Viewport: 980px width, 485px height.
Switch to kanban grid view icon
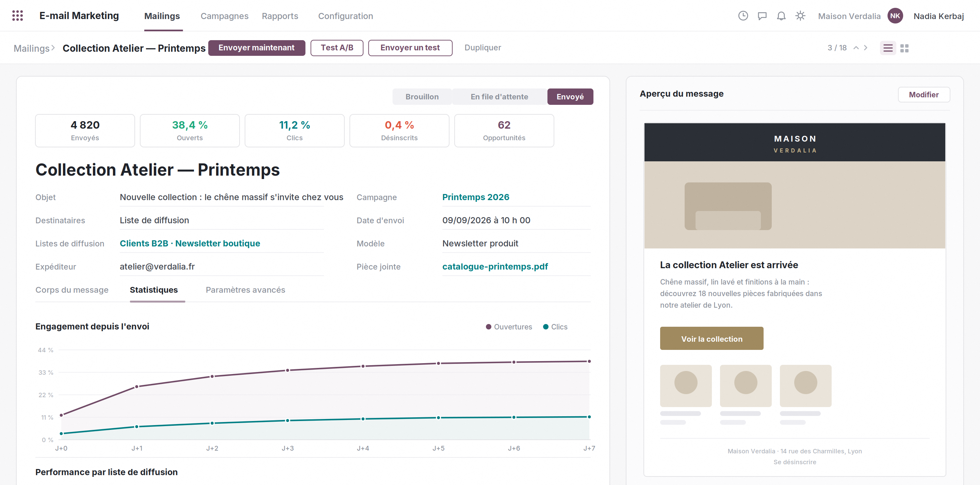click(905, 48)
